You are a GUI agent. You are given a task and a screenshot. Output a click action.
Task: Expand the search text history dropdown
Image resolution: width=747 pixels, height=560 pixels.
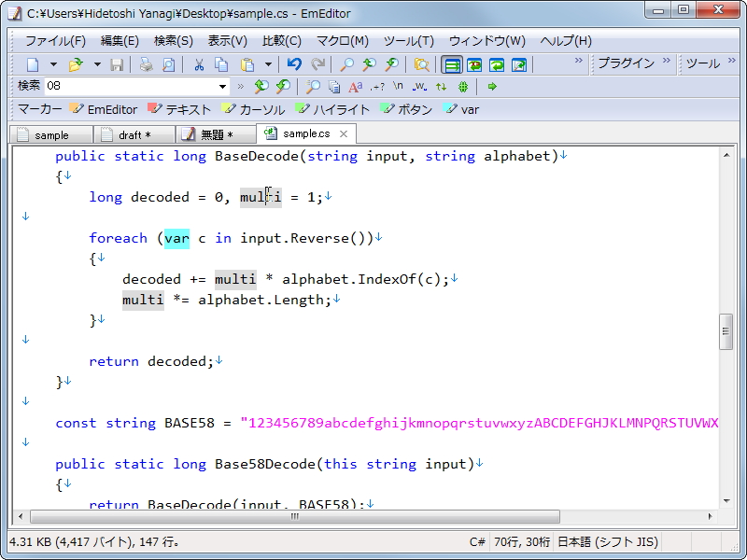[x=222, y=86]
